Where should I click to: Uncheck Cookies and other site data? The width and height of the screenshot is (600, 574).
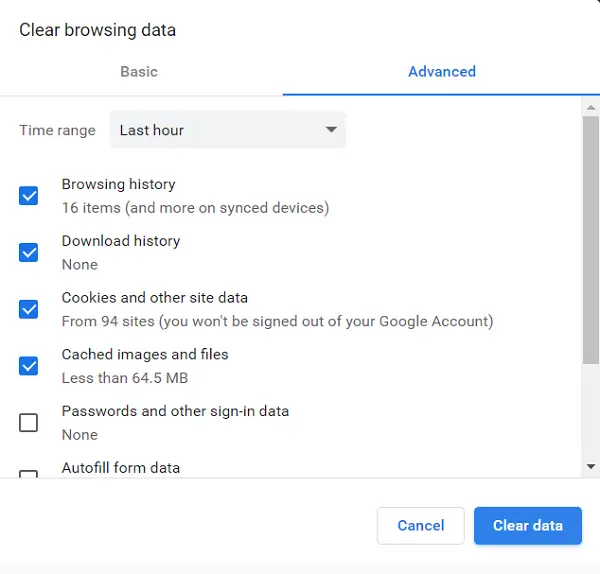pyautogui.click(x=28, y=309)
